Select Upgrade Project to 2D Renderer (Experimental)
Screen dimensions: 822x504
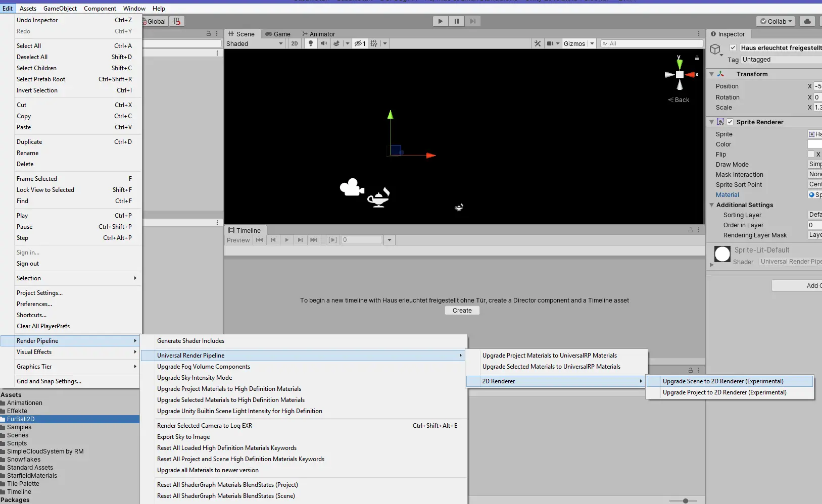click(x=730, y=392)
